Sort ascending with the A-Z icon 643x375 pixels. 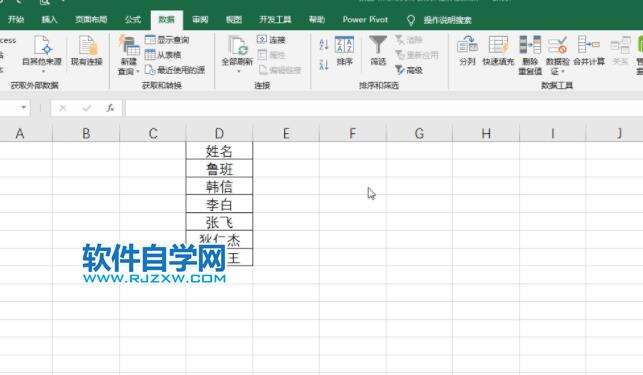(324, 44)
